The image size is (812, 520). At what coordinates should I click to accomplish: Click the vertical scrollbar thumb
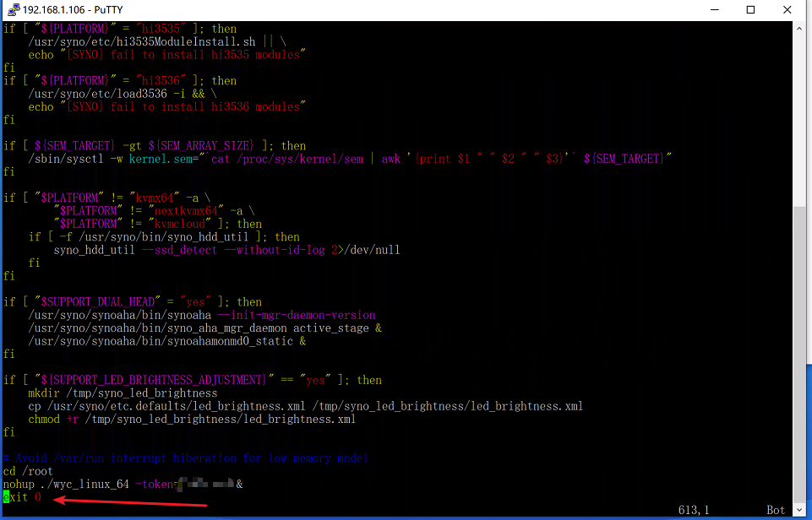[x=799, y=354]
